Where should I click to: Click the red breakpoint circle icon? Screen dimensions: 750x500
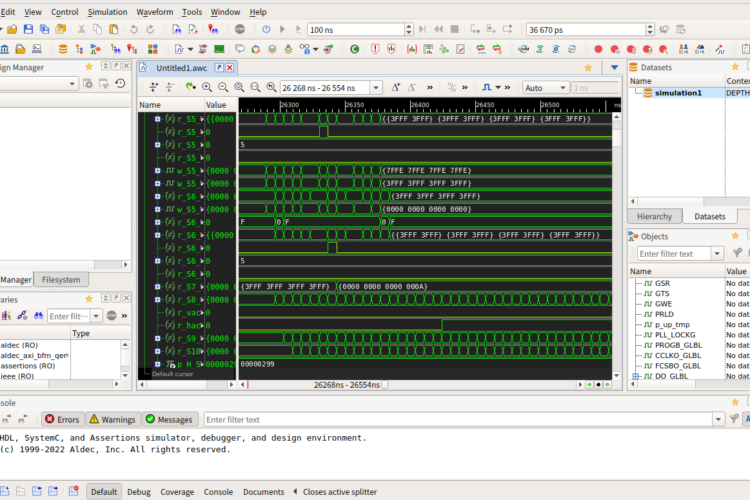[x=598, y=49]
